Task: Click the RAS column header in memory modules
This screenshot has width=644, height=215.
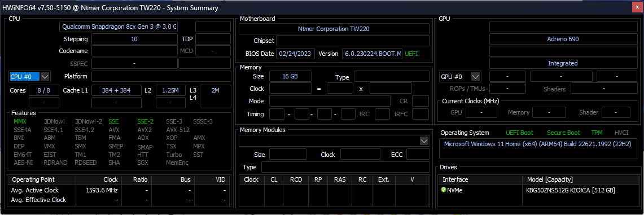Action: [x=340, y=179]
